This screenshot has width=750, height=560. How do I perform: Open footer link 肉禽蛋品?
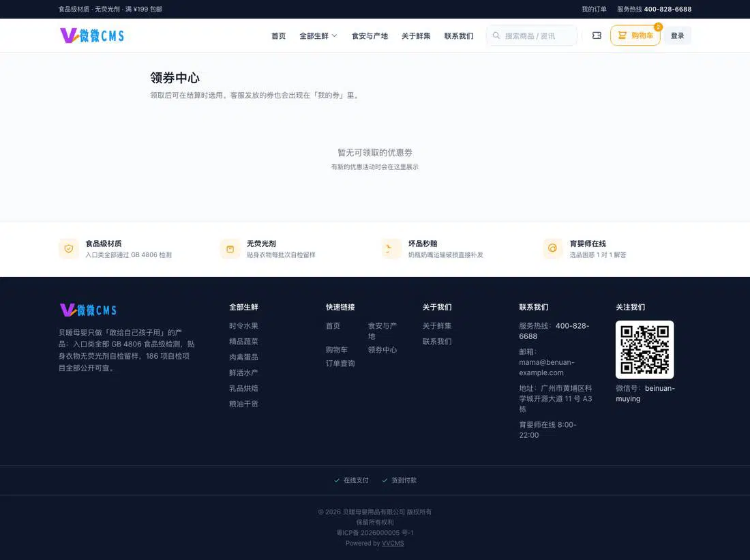point(243,357)
